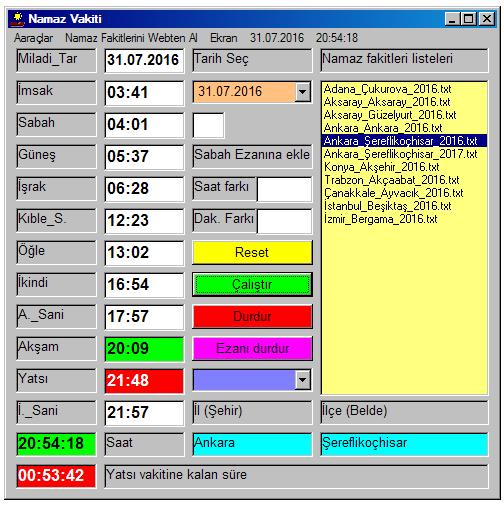Screen dimensions: 504x506
Task: Expand the purple combo box dropdown arrow
Action: (303, 379)
